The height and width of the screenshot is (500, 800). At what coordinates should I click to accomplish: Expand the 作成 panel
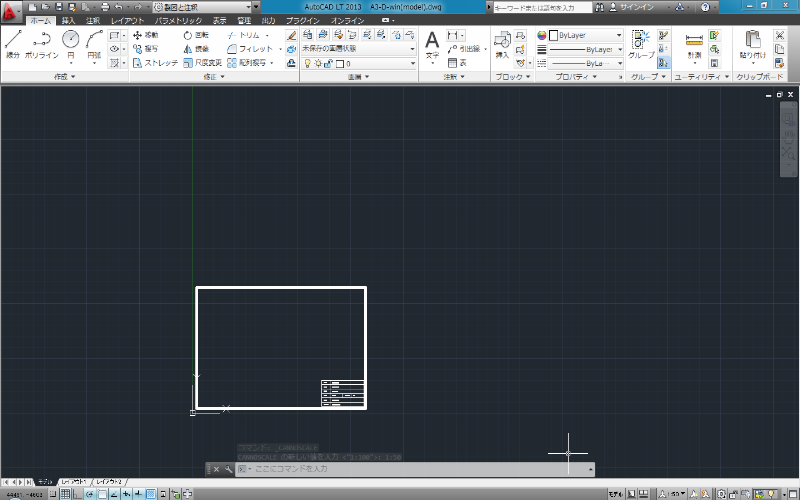(x=64, y=77)
